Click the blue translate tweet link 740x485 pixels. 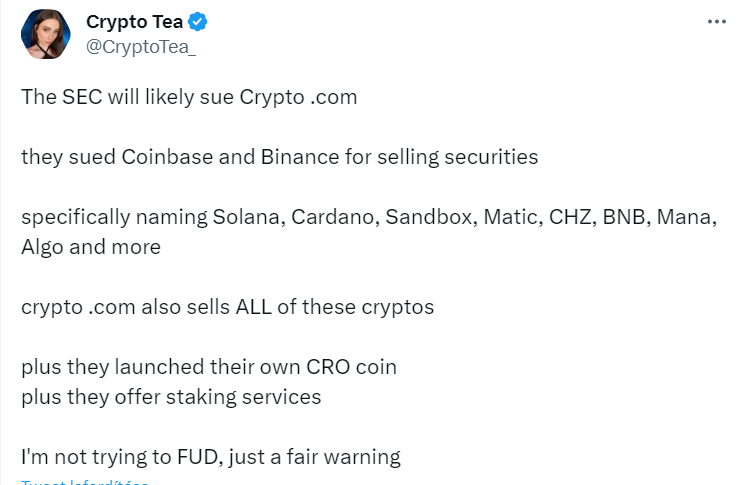pyautogui.click(x=85, y=482)
